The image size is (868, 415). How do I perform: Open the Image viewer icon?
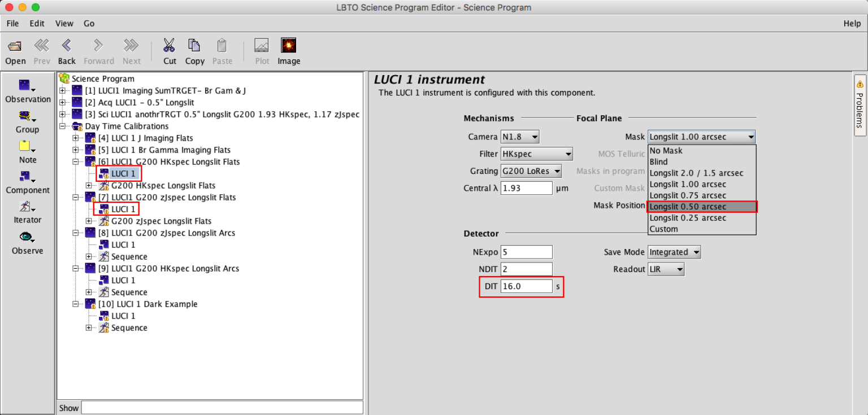[x=289, y=45]
